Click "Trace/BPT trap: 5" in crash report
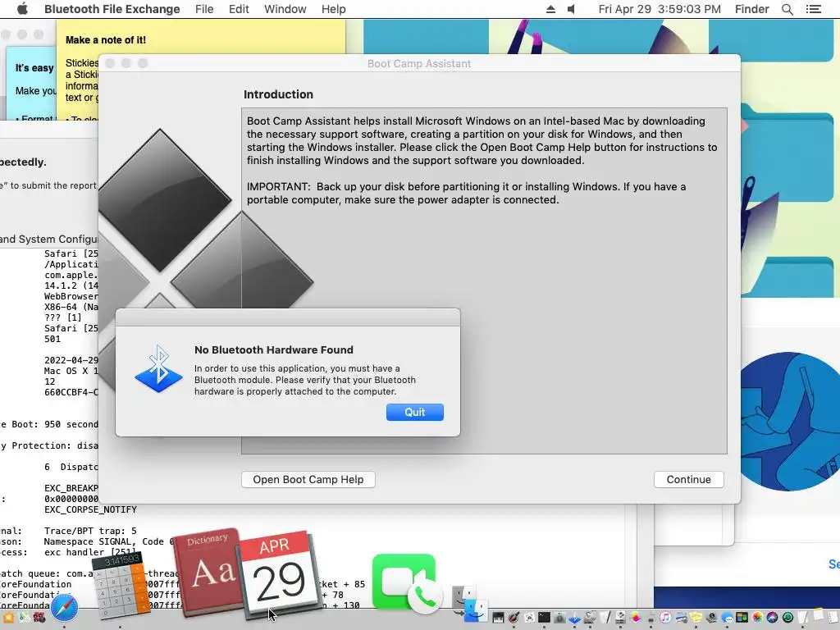This screenshot has width=840, height=630. pos(90,531)
